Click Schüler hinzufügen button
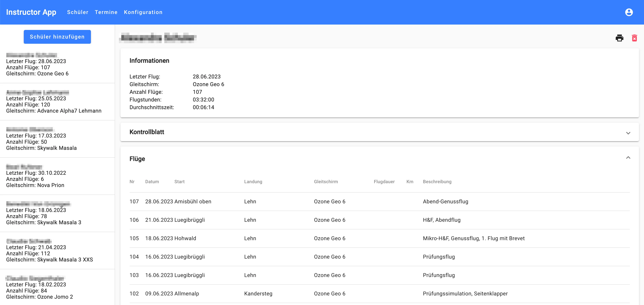644x305 pixels. point(57,37)
